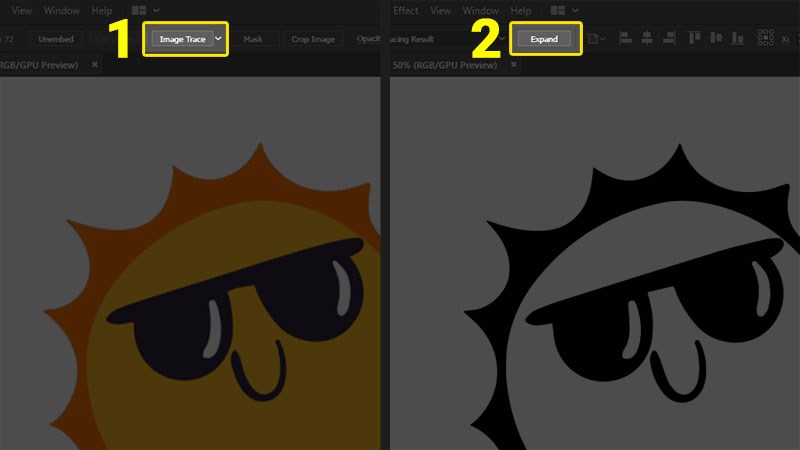Click the Reference Point grid icon
This screenshot has width=800, height=450.
tap(765, 37)
